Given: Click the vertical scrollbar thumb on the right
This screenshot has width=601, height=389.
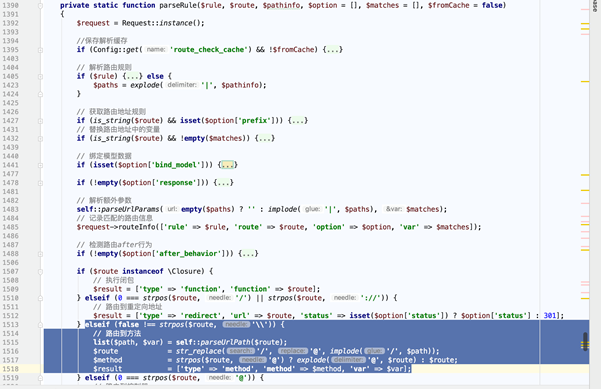Looking at the screenshot, I should (x=585, y=341).
